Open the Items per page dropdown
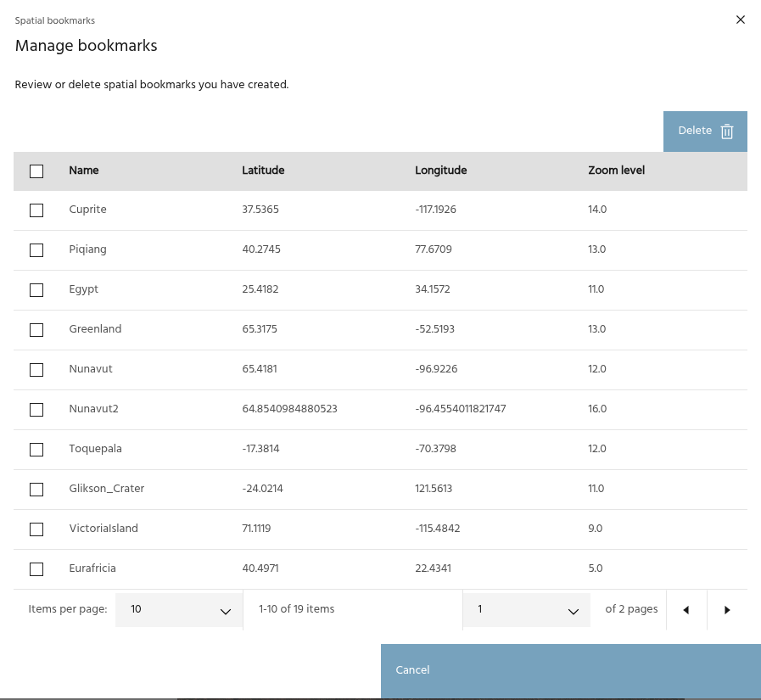Viewport: 761px width, 700px height. [x=179, y=610]
